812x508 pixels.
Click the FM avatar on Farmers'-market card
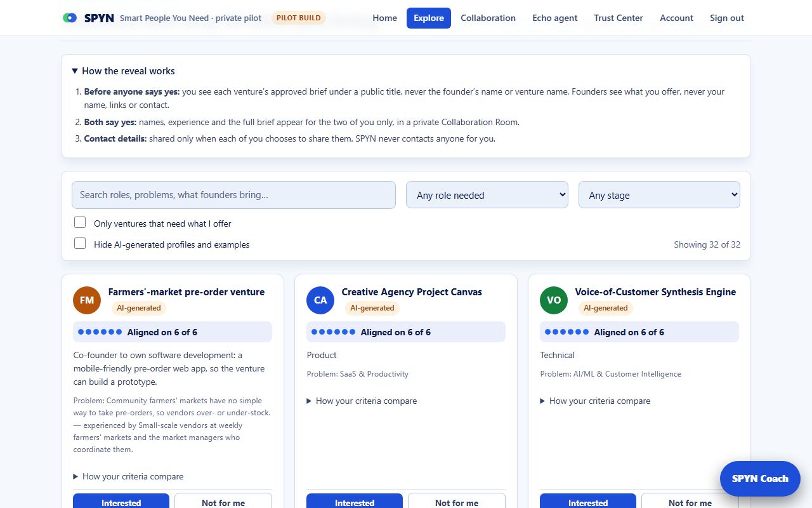(x=87, y=300)
